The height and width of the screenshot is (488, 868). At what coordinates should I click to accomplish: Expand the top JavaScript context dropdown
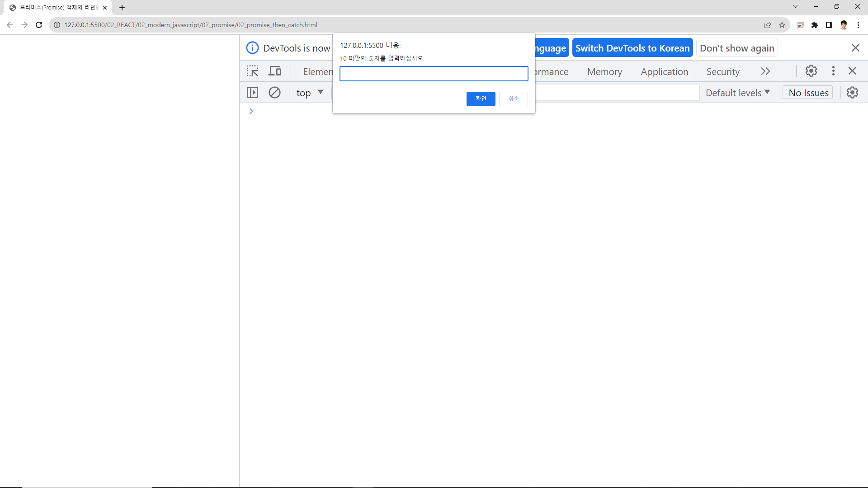(310, 93)
